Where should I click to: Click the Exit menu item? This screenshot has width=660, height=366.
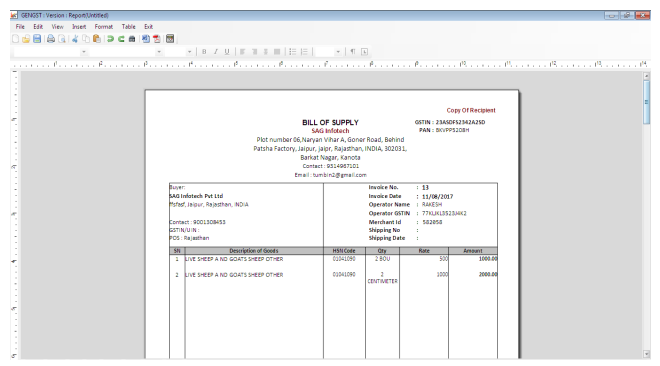pos(149,27)
